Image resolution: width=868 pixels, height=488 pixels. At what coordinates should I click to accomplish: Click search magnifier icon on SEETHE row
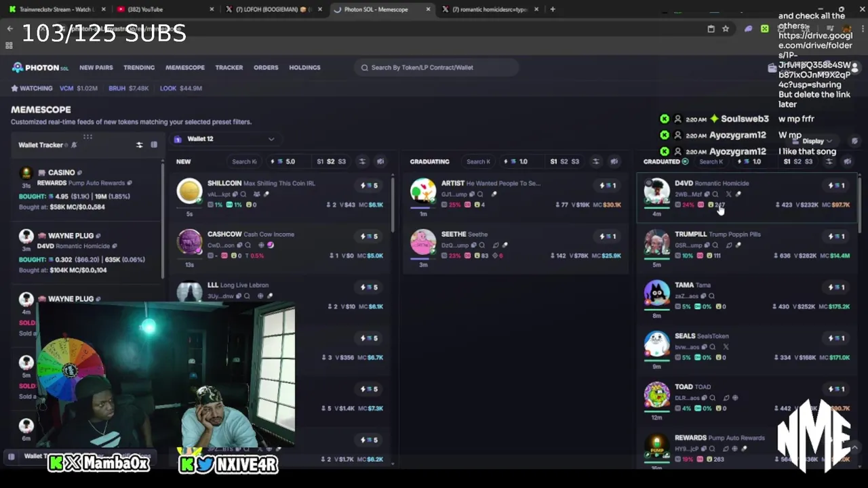point(482,245)
